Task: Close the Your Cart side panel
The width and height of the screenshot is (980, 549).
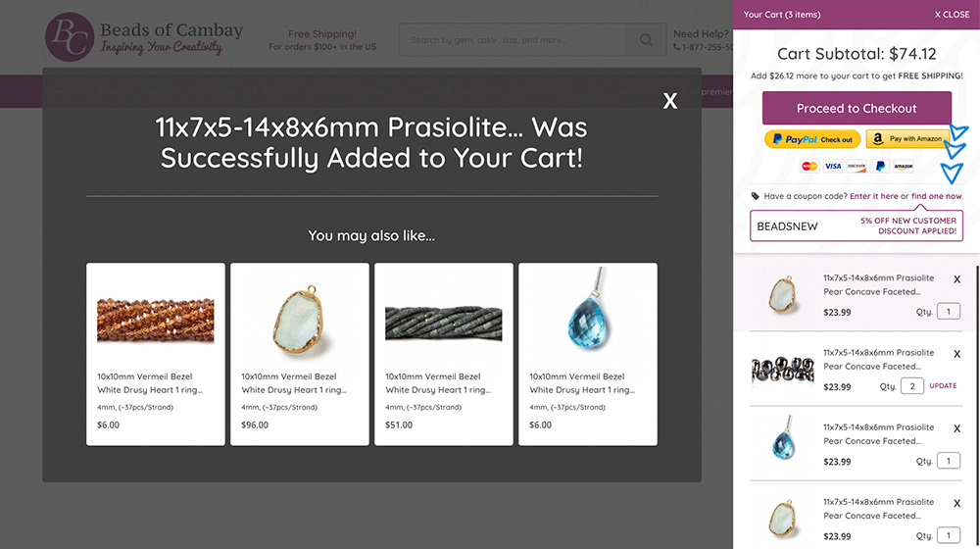Action: [952, 15]
